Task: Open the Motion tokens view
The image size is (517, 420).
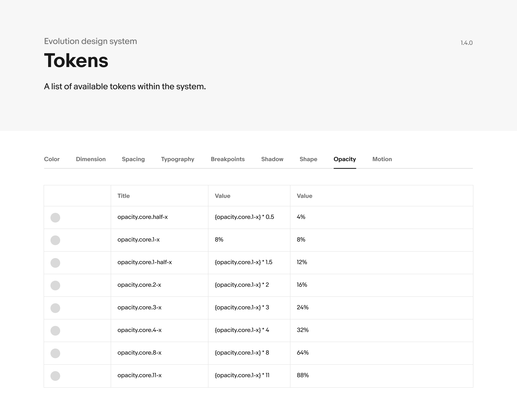Action: click(382, 159)
